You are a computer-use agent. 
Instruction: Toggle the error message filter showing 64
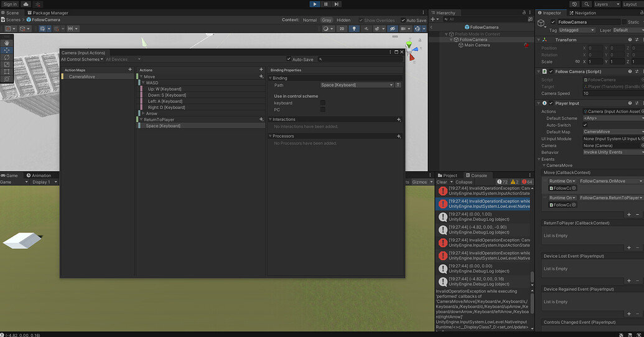click(526, 182)
